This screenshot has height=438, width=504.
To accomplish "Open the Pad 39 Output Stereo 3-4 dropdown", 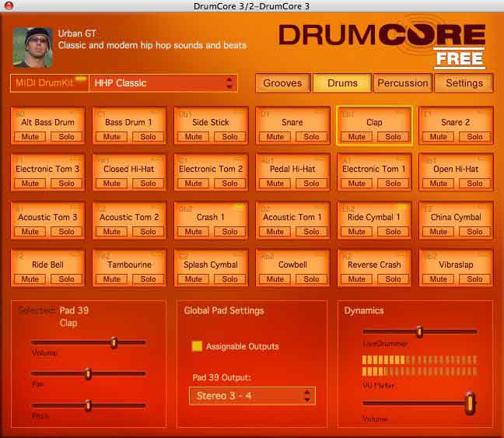I will click(252, 396).
